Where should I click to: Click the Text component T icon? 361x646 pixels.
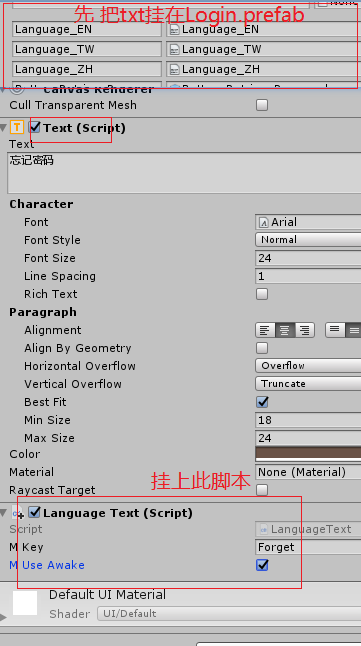tap(16, 127)
